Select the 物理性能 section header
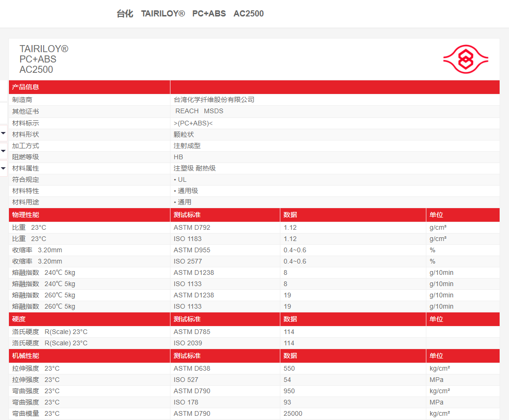The height and width of the screenshot is (420, 509). [25, 215]
